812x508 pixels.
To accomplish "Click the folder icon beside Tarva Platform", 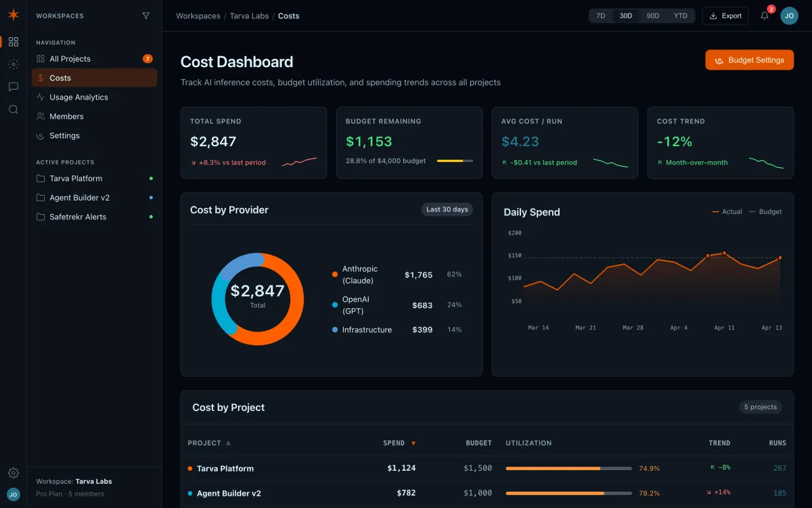I will point(41,179).
